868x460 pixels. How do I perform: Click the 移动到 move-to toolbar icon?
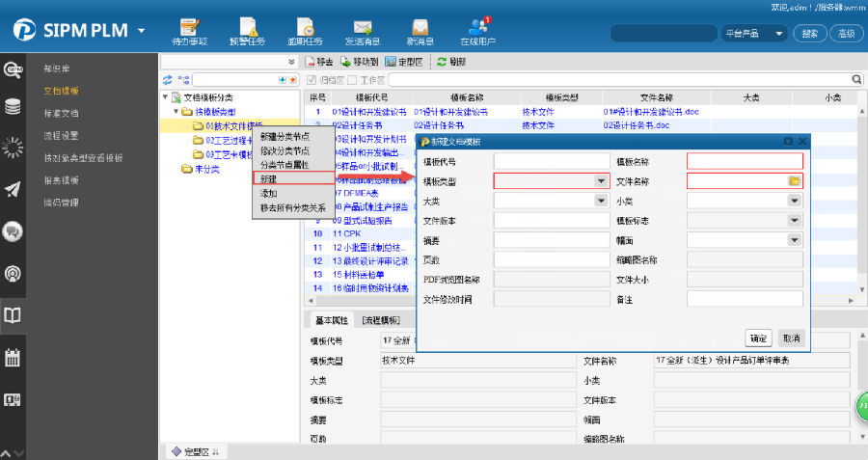pos(345,61)
